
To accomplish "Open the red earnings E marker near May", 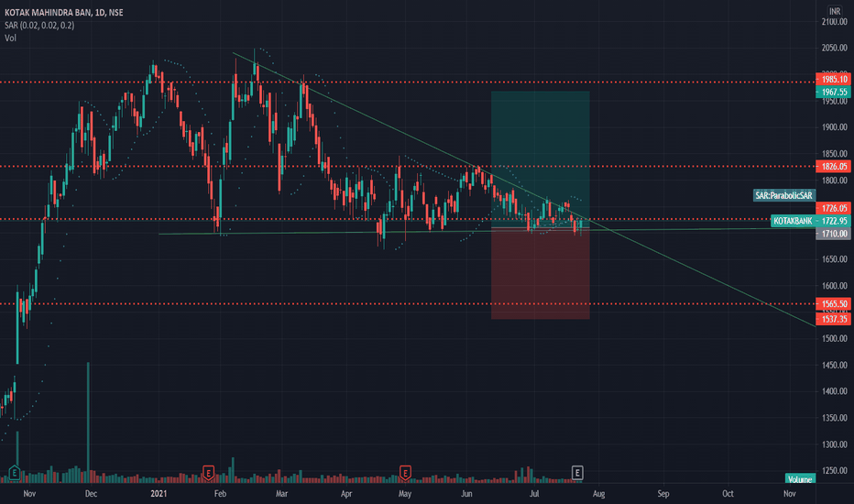I will (x=405, y=473).
